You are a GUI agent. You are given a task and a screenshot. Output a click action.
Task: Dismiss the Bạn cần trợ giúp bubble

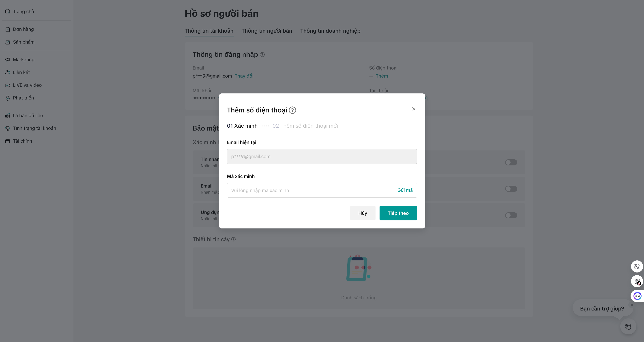tap(632, 305)
